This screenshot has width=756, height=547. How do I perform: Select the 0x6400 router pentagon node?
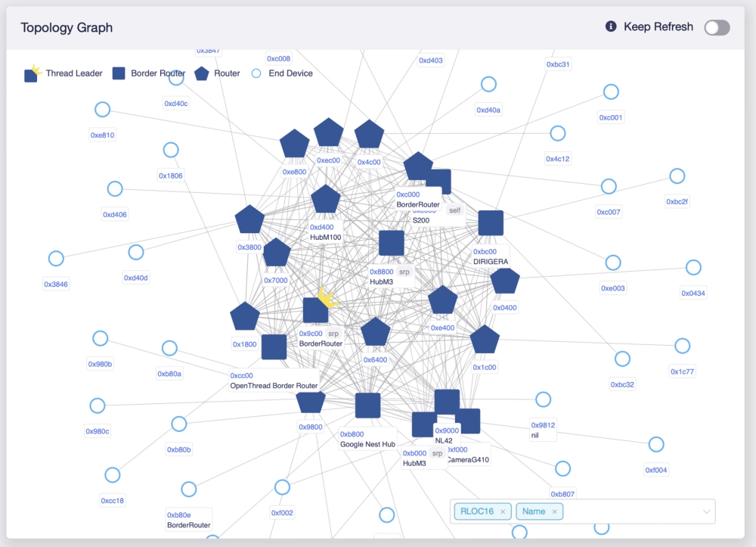click(375, 332)
